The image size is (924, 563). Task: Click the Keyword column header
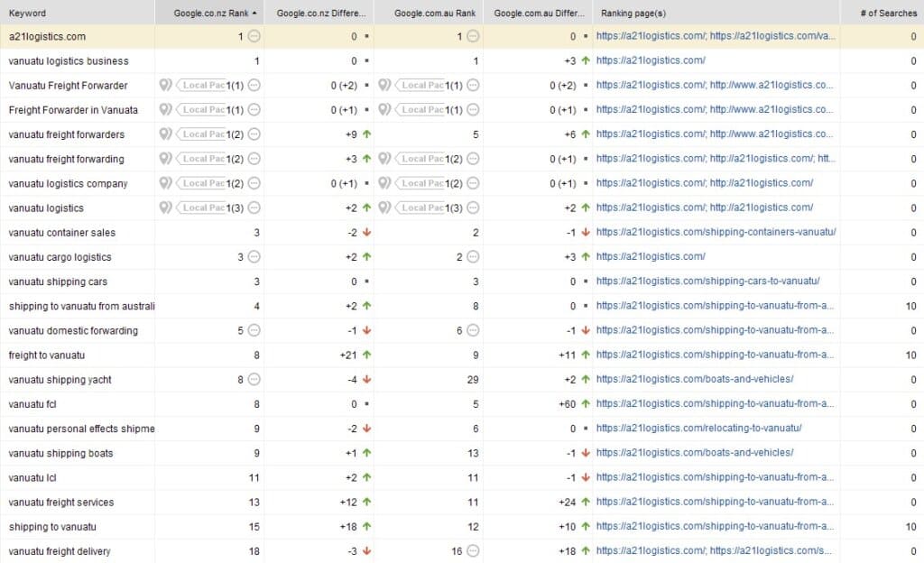click(78, 13)
